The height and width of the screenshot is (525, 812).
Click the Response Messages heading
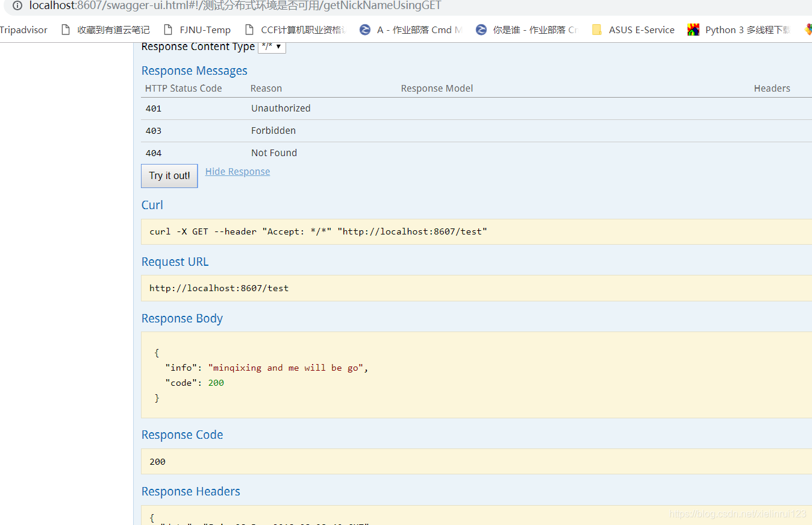click(194, 71)
